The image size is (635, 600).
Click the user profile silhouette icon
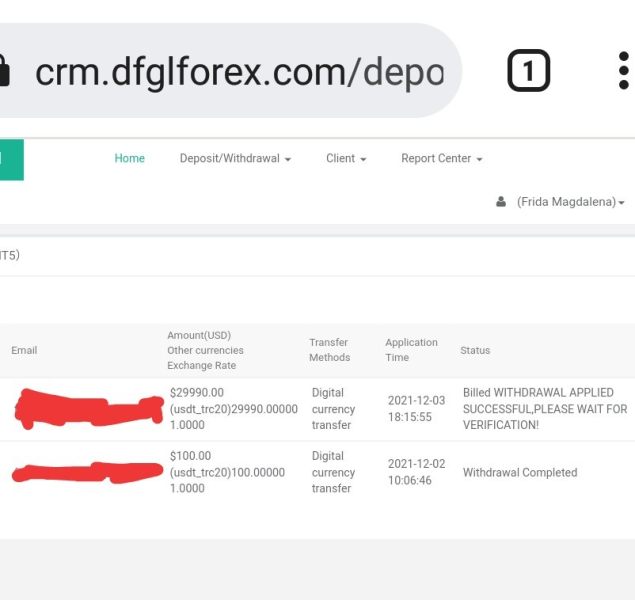coord(501,201)
